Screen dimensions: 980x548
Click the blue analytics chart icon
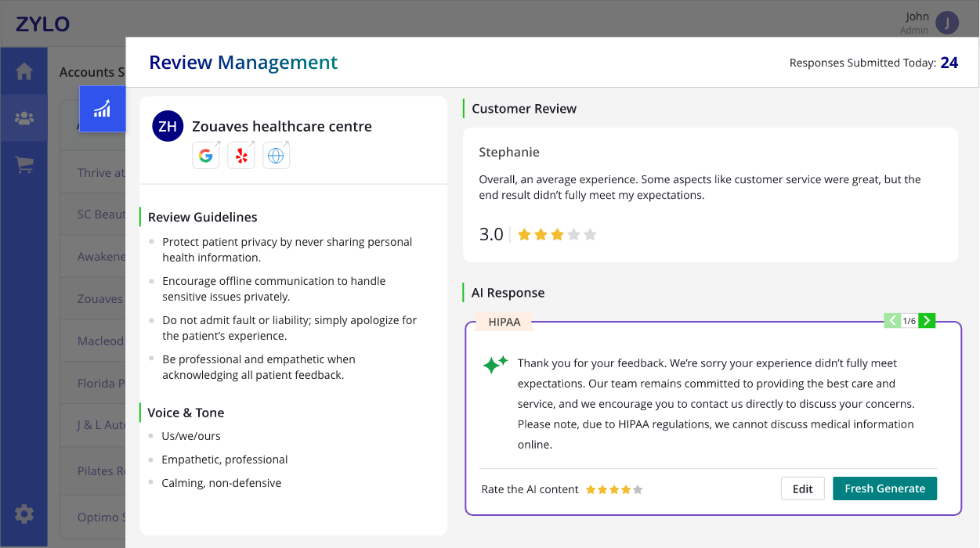103,109
